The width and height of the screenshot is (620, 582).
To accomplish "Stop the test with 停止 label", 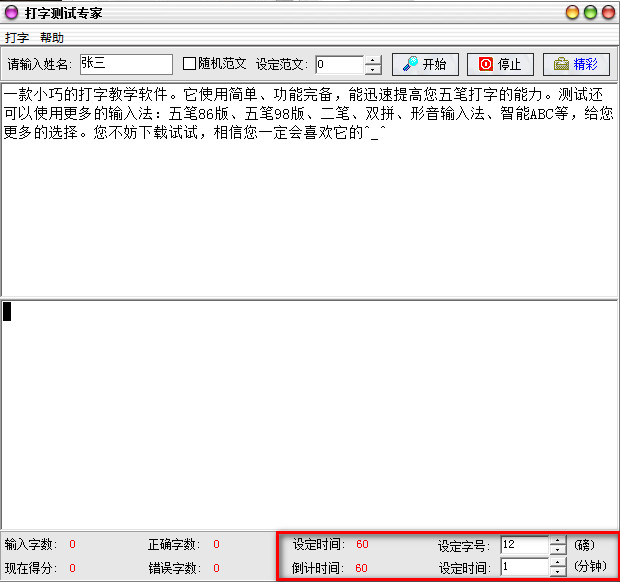I will click(x=509, y=64).
